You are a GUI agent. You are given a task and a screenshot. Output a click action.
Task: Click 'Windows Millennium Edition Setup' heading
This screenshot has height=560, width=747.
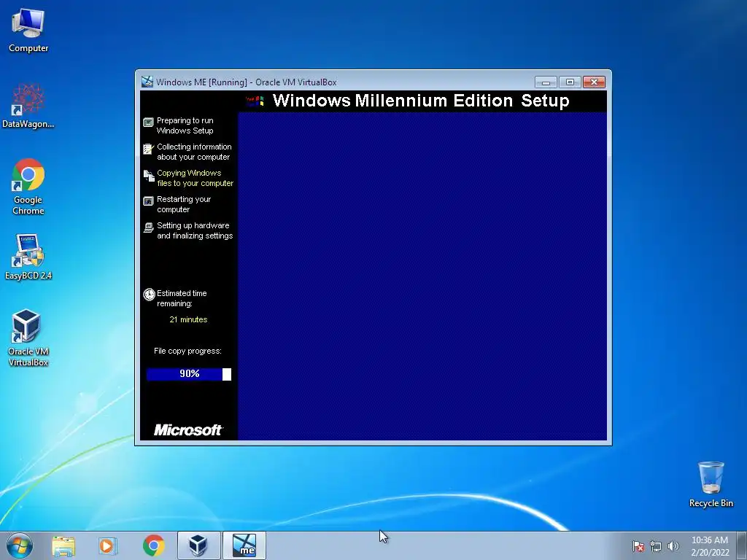pos(421,101)
